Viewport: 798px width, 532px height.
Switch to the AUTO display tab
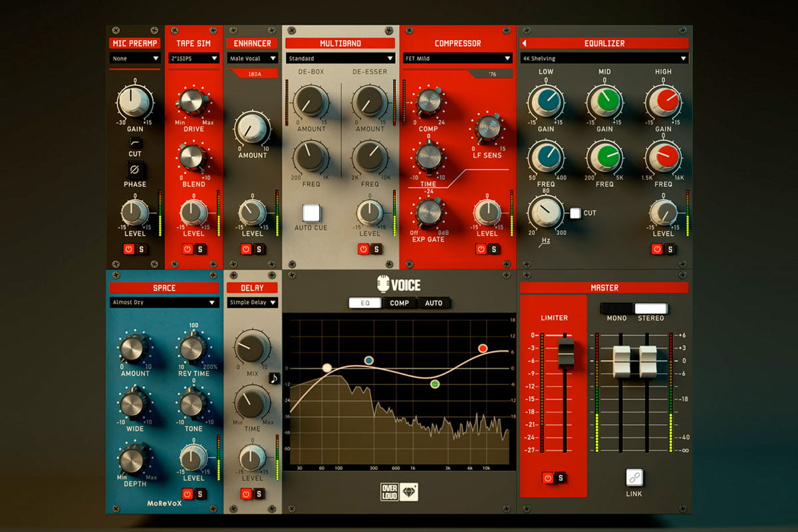pyautogui.click(x=434, y=303)
